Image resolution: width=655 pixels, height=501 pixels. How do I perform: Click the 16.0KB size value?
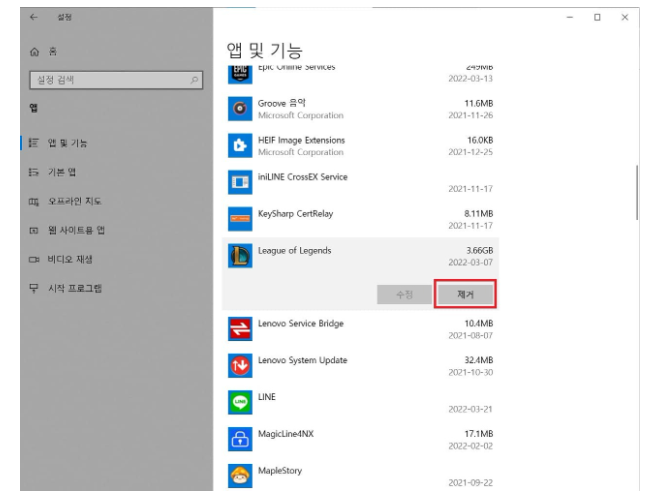pyautogui.click(x=480, y=140)
